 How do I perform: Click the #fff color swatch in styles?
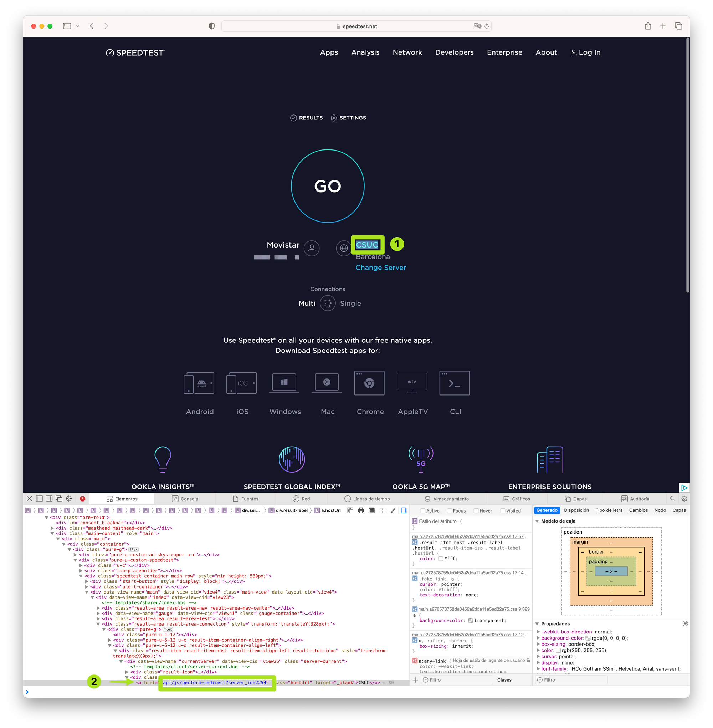pos(441,559)
